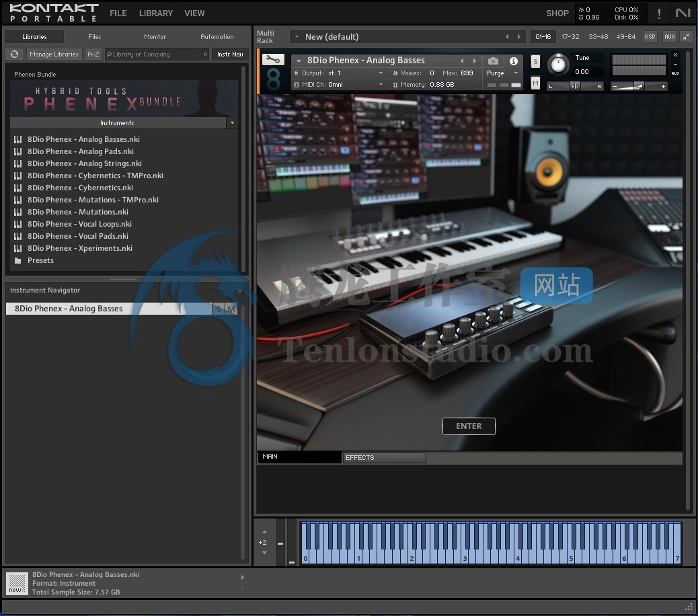
Task: Open 8Dio Phenex - Analog Pads.nki
Action: point(81,151)
